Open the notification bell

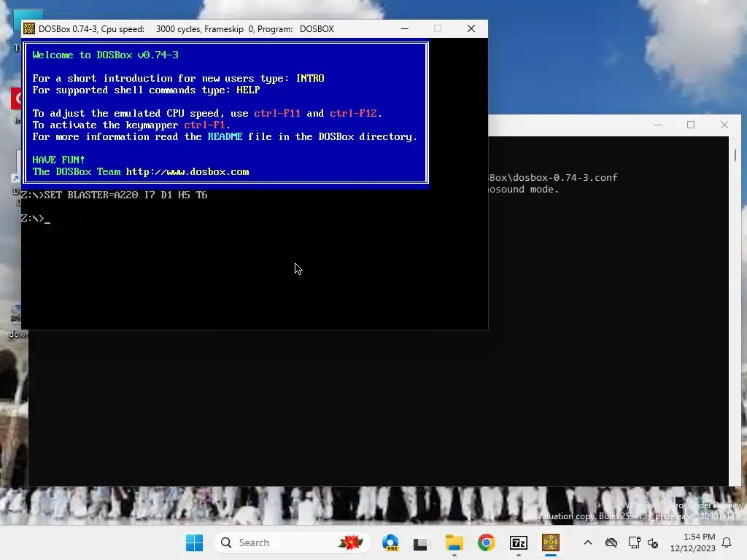[x=727, y=542]
